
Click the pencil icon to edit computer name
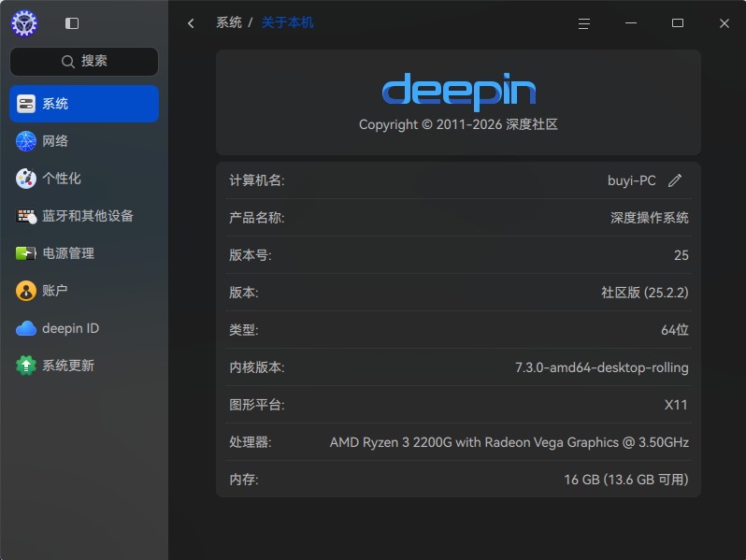(x=675, y=180)
